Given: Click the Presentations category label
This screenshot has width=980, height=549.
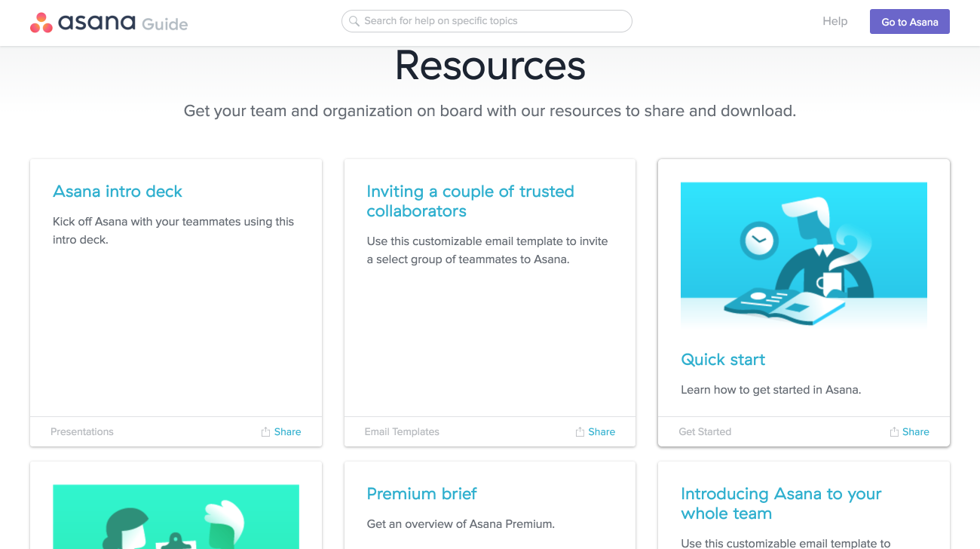Looking at the screenshot, I should click(82, 432).
